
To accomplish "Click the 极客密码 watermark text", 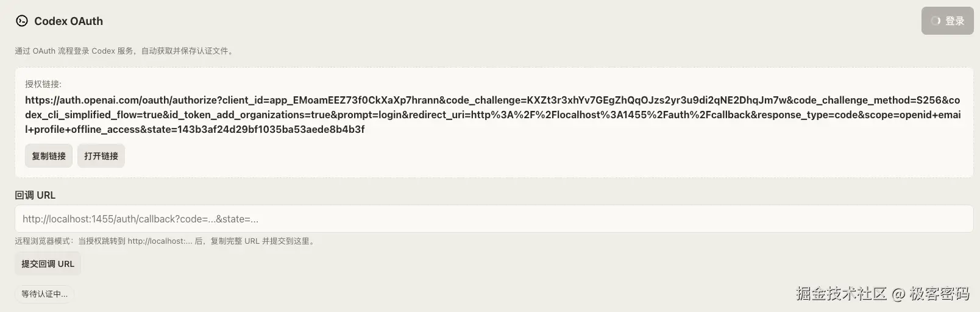I will click(939, 294).
